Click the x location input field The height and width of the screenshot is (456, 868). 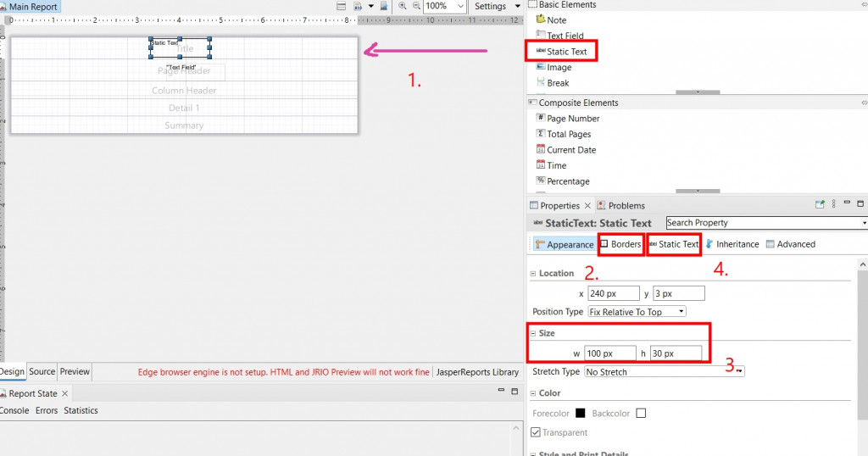coord(614,293)
